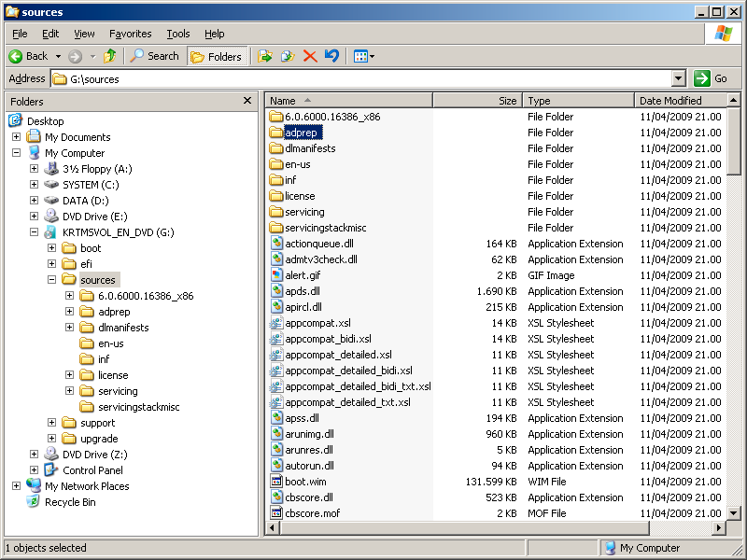Click the Copy To folder icon
The width and height of the screenshot is (747, 560).
[288, 56]
